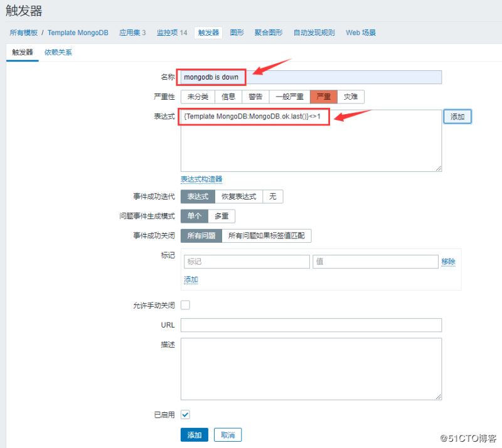Switch severity to 一般严重
502x448 pixels.
click(289, 97)
